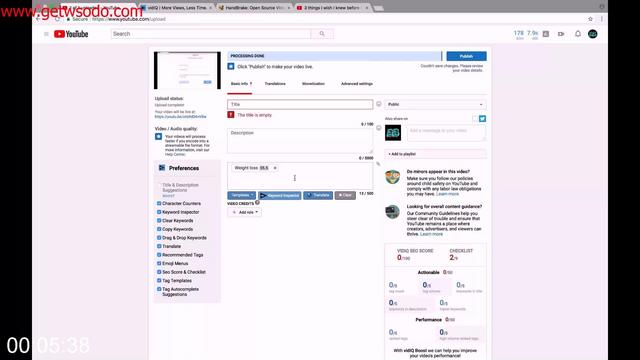Click the Clear tags button
Image resolution: width=640 pixels, height=360 pixels.
point(345,196)
